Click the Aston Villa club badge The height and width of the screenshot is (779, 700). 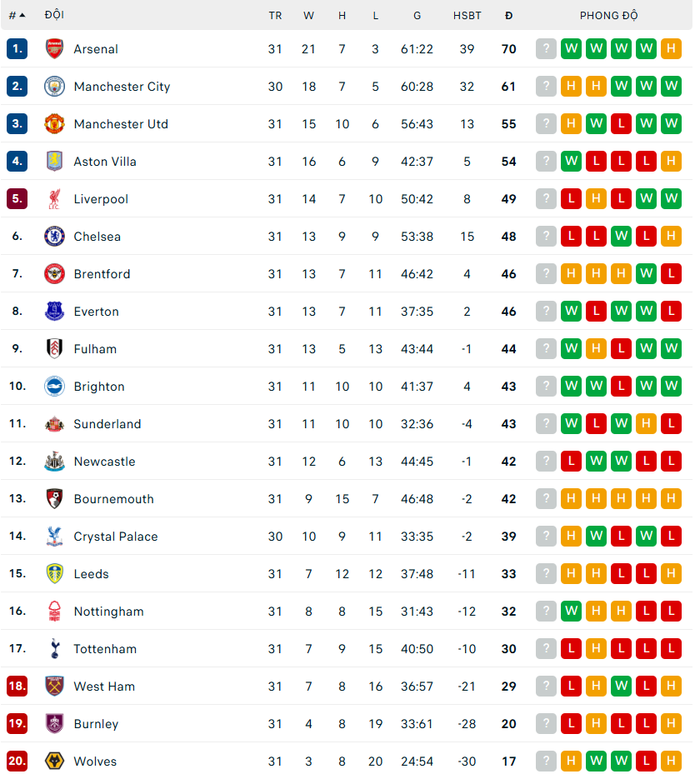(54, 161)
